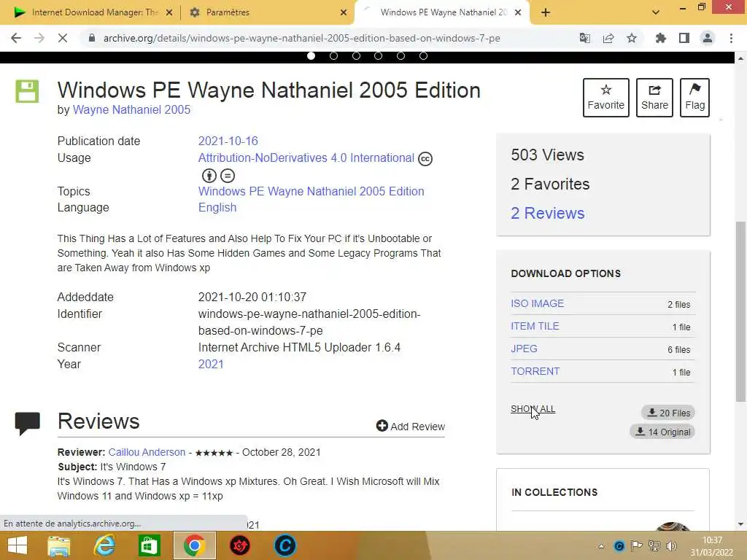The height and width of the screenshot is (560, 747).
Task: Add a review
Action: (410, 426)
